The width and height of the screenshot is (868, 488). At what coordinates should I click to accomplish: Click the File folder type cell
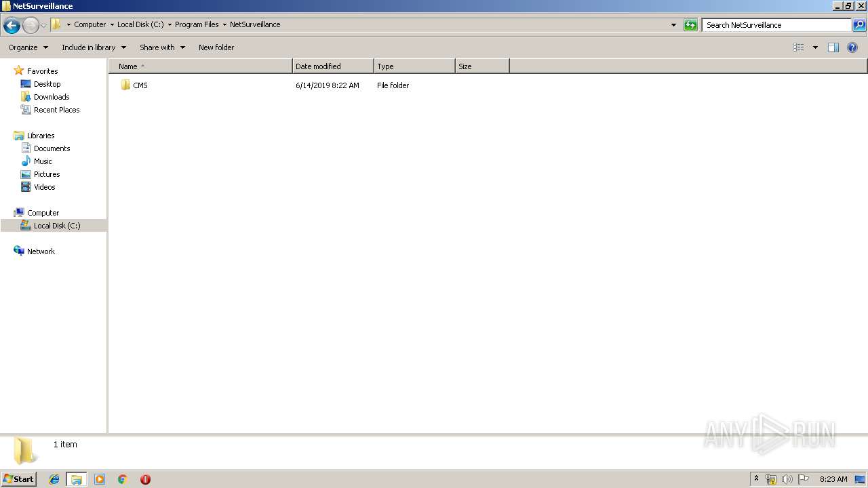[x=393, y=85]
